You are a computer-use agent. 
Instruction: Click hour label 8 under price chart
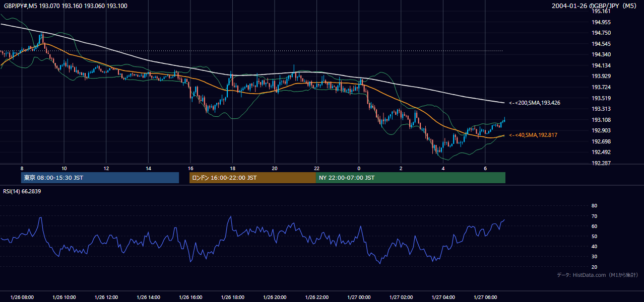22,168
